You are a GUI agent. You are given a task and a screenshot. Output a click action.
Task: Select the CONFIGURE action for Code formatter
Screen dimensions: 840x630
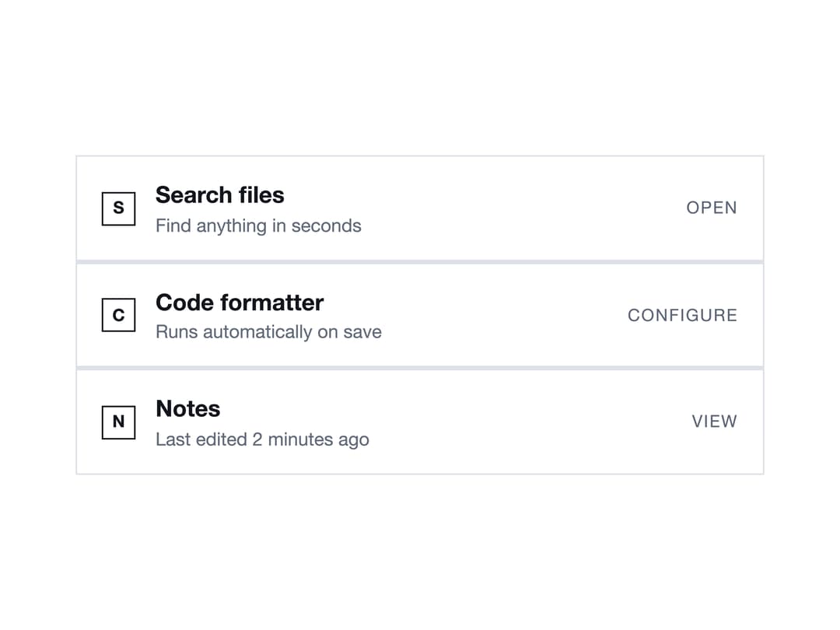coord(683,315)
